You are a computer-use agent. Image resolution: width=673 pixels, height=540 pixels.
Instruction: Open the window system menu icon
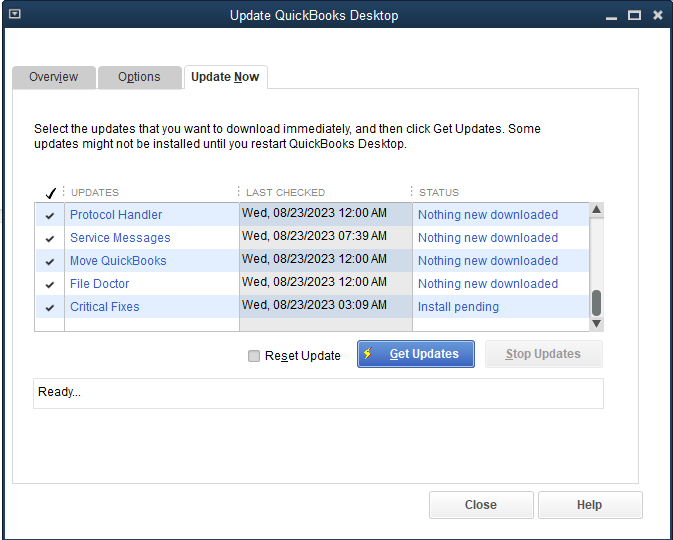point(15,14)
